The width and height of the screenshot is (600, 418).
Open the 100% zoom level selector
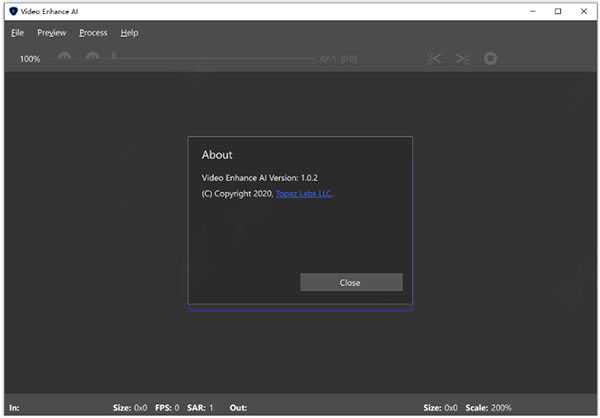point(30,59)
